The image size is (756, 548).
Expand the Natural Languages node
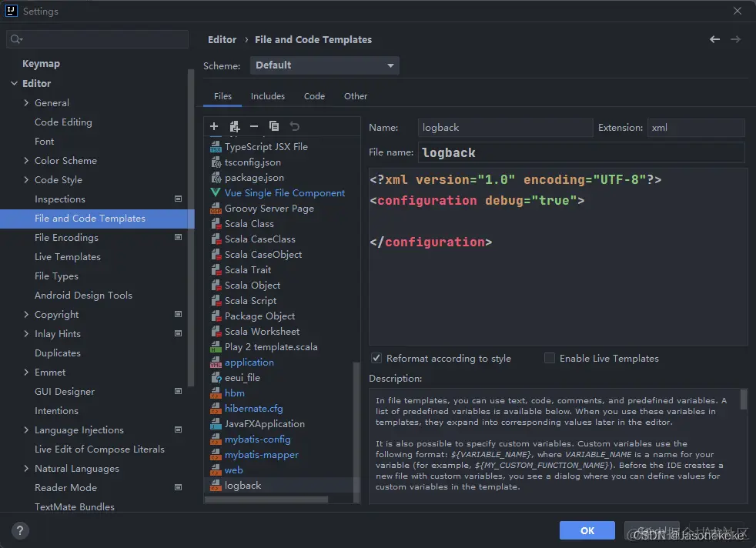(26, 468)
